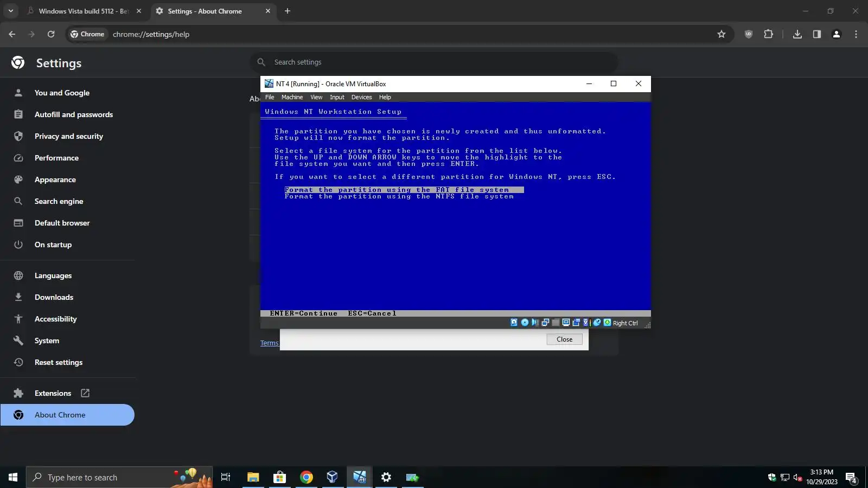This screenshot has width=868, height=488.
Task: Open the Settings gear in the taskbar
Action: (x=386, y=477)
